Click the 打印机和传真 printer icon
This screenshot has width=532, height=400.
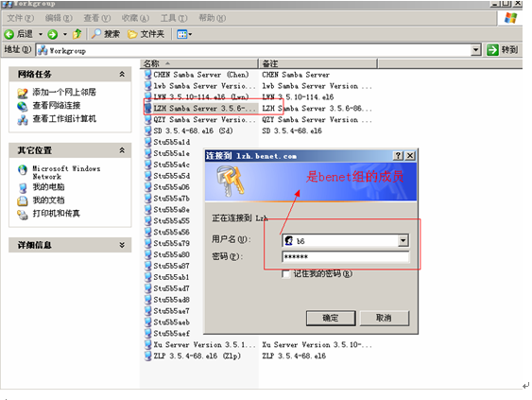click(23, 215)
